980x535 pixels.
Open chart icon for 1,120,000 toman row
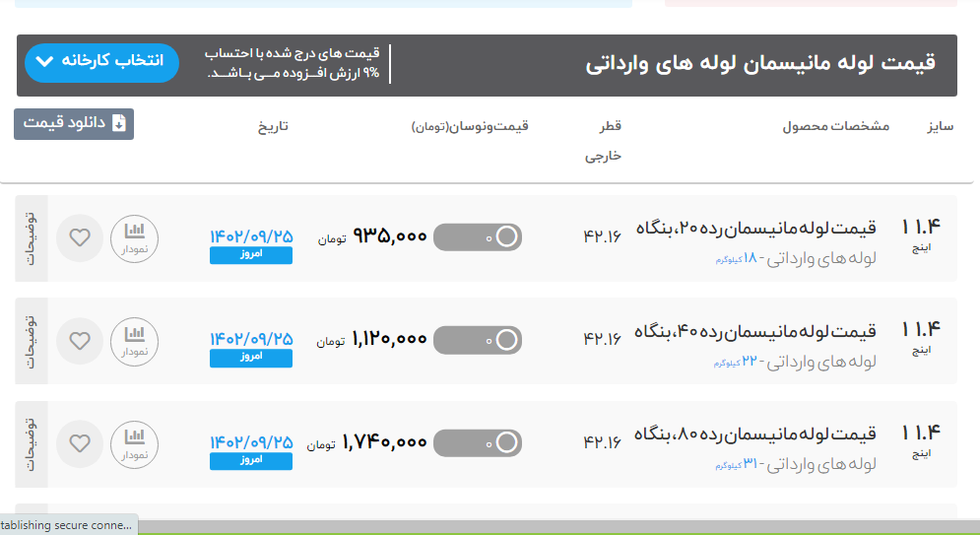(x=134, y=341)
